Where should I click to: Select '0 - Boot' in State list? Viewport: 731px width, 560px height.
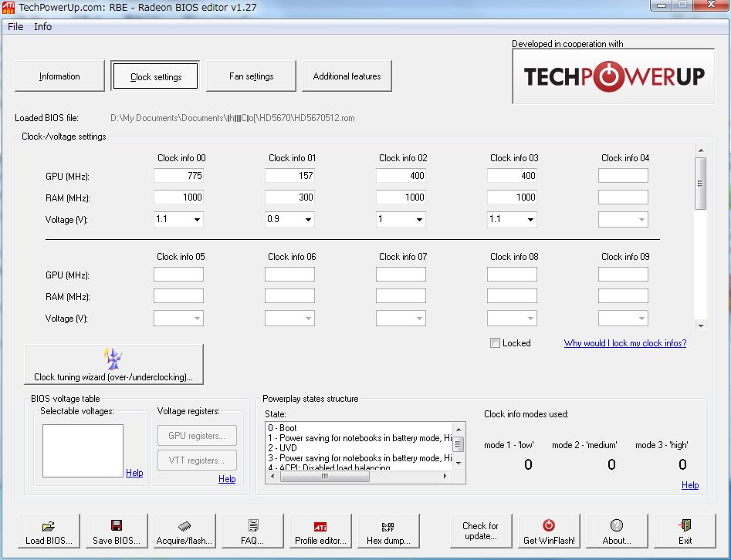(x=283, y=427)
